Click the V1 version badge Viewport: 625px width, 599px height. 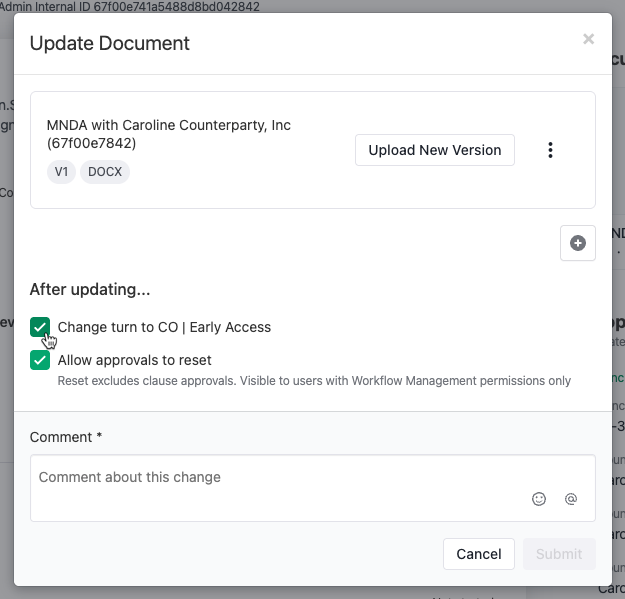(x=61, y=172)
